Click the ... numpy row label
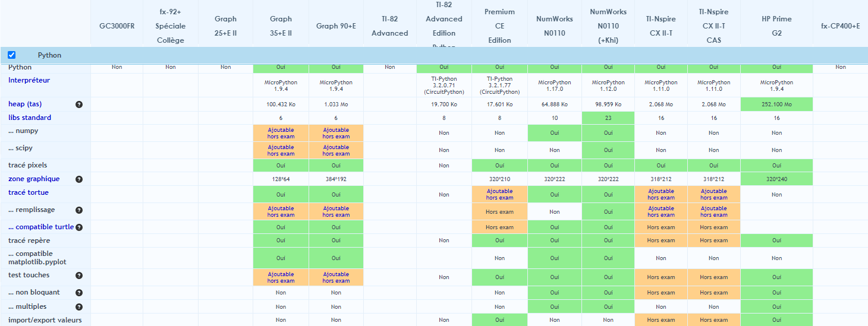Image resolution: width=868 pixels, height=326 pixels. pos(23,131)
